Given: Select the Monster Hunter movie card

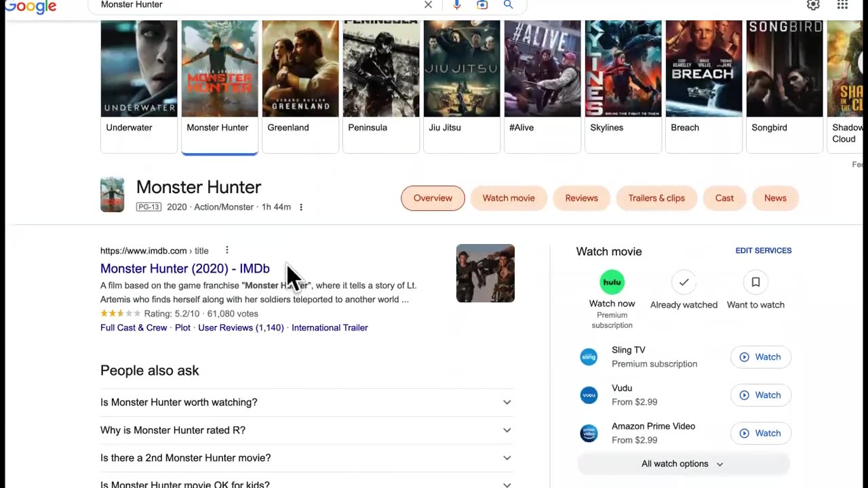Looking at the screenshot, I should pos(220,86).
